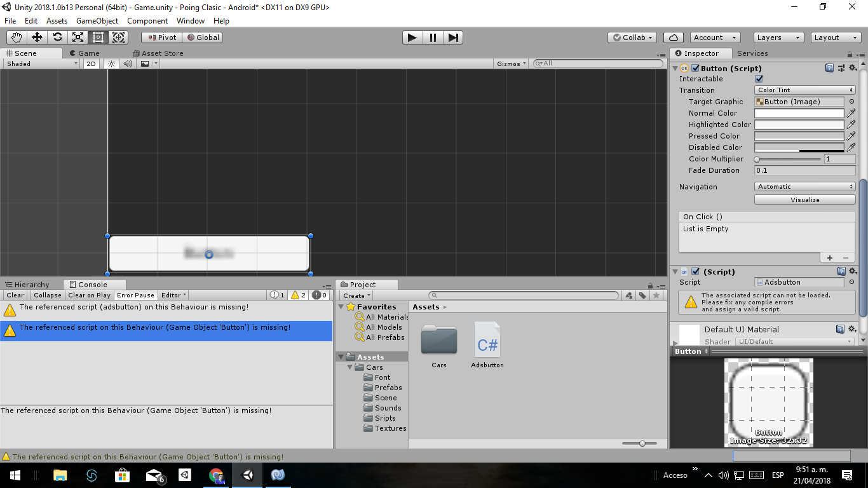Open the Window menu
Image resolution: width=868 pixels, height=488 pixels.
(x=191, y=21)
